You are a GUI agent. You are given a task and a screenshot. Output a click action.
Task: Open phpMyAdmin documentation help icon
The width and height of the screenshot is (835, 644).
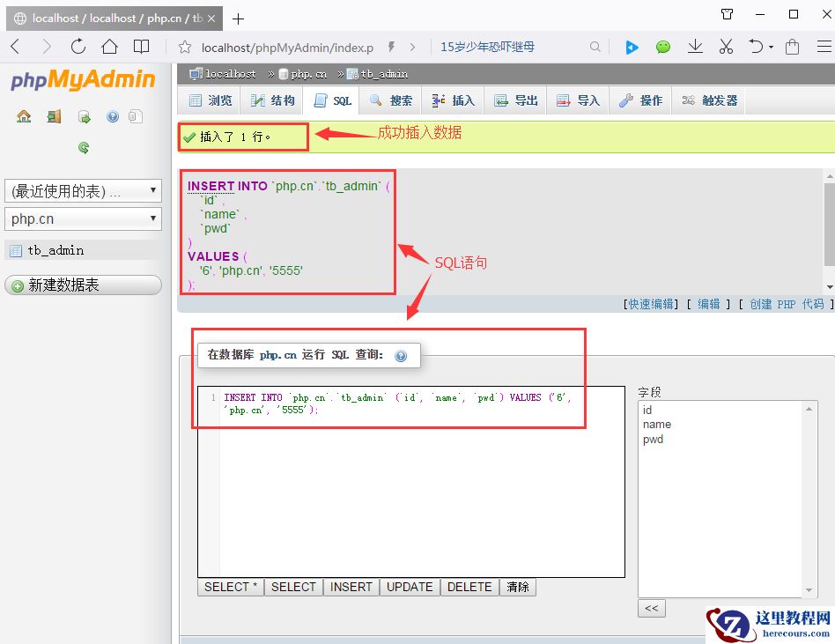113,116
